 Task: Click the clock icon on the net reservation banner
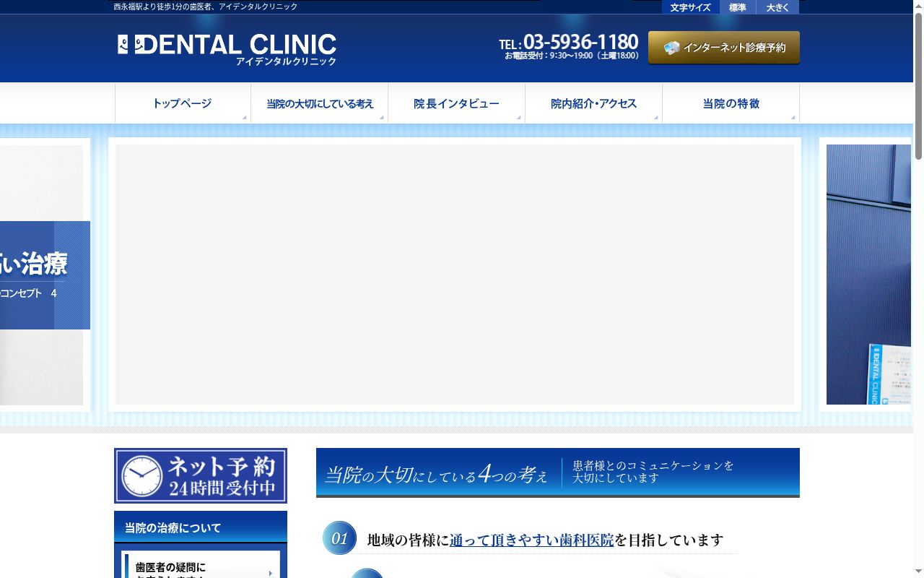(x=141, y=476)
